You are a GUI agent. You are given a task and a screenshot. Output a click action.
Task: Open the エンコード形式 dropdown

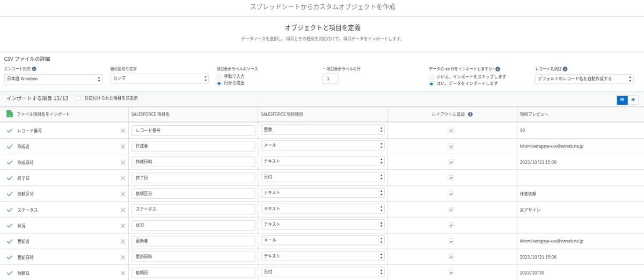tap(53, 79)
